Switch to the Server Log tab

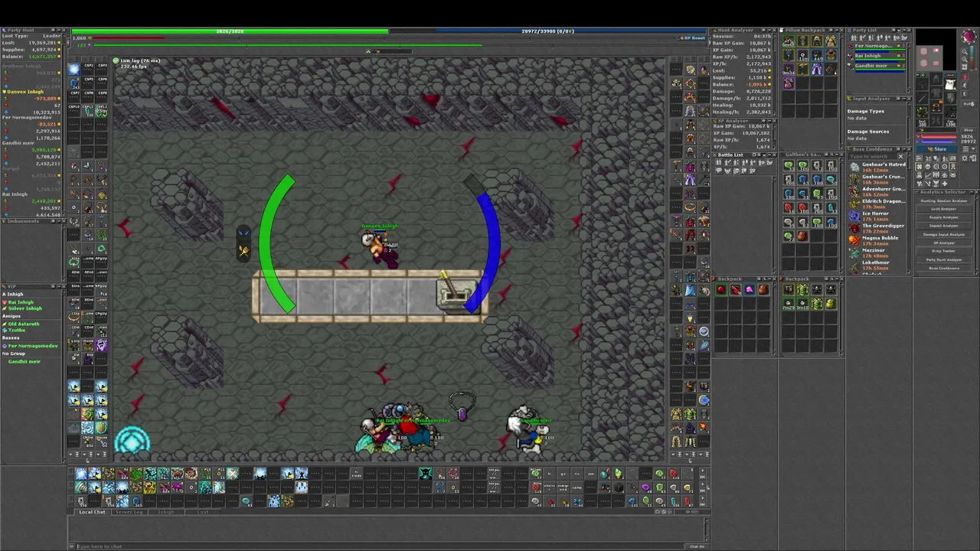point(129,512)
